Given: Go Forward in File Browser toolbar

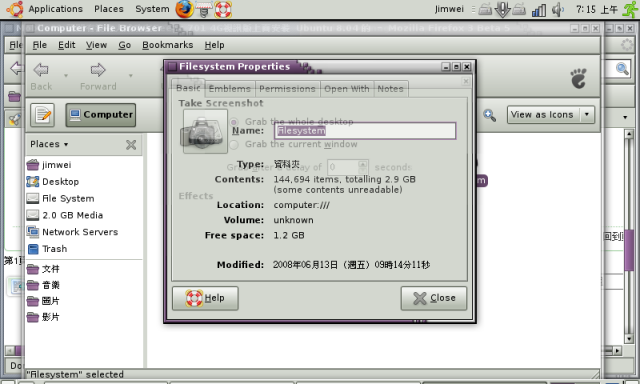Looking at the screenshot, I should click(x=98, y=77).
